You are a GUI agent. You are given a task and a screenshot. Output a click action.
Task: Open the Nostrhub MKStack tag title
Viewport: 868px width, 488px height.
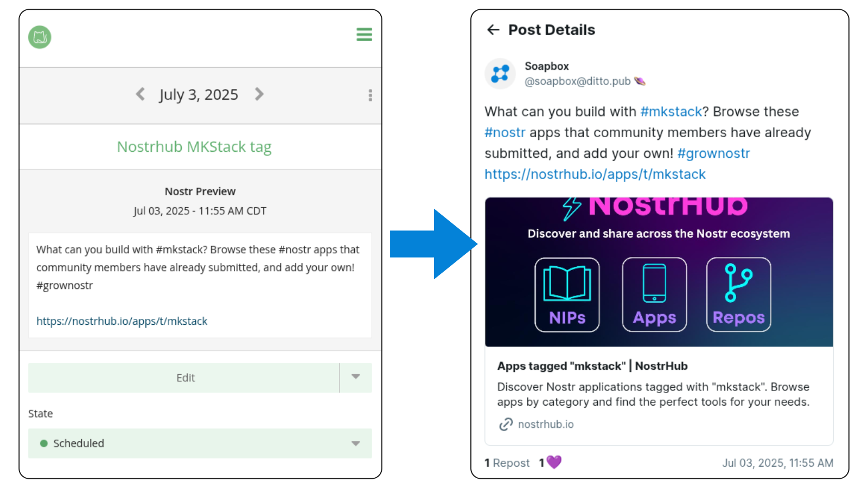click(x=194, y=147)
